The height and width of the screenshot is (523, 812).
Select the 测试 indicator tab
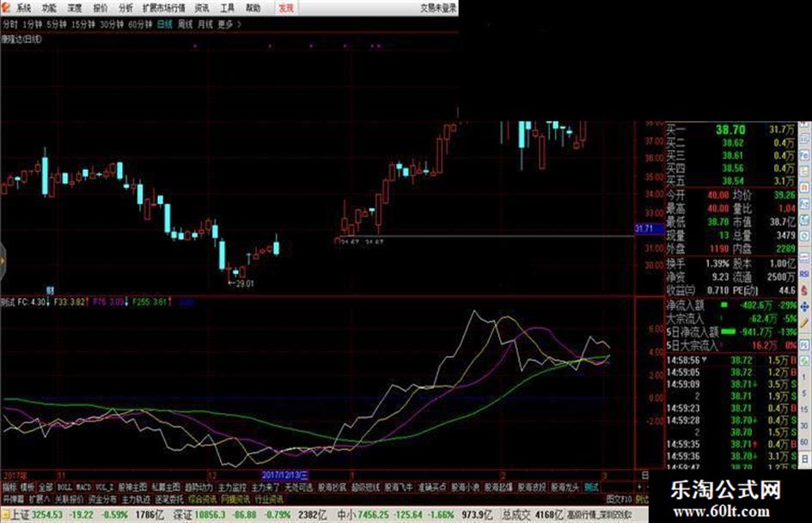click(592, 487)
